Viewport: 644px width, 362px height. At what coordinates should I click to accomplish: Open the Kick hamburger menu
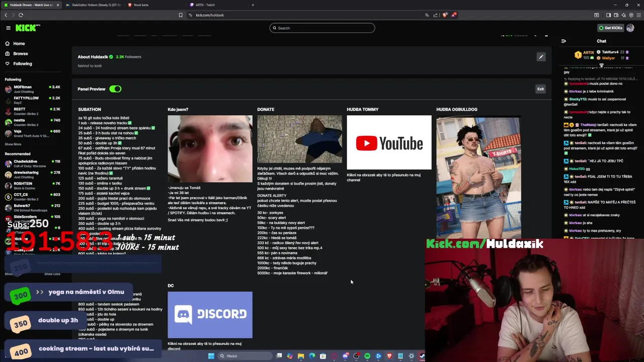click(8, 28)
